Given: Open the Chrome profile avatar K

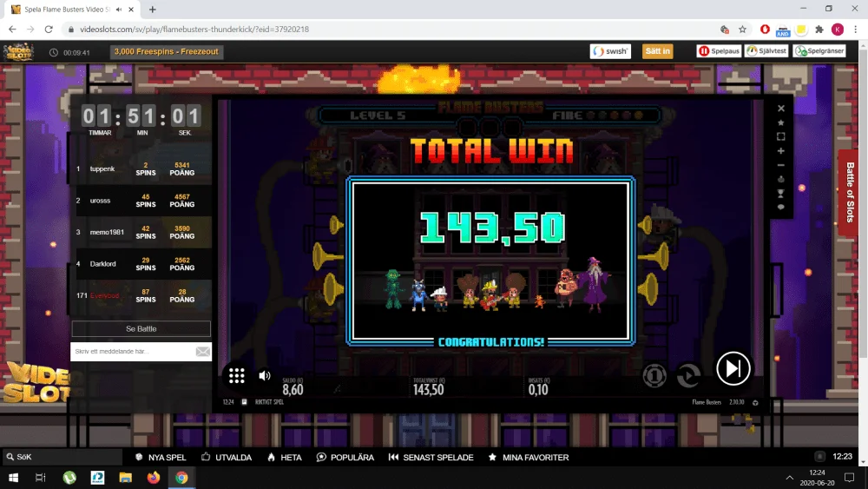Looking at the screenshot, I should pos(838,29).
